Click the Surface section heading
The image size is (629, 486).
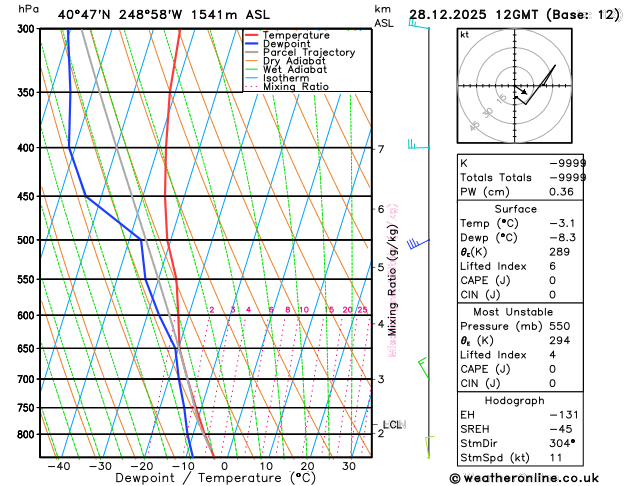[515, 209]
